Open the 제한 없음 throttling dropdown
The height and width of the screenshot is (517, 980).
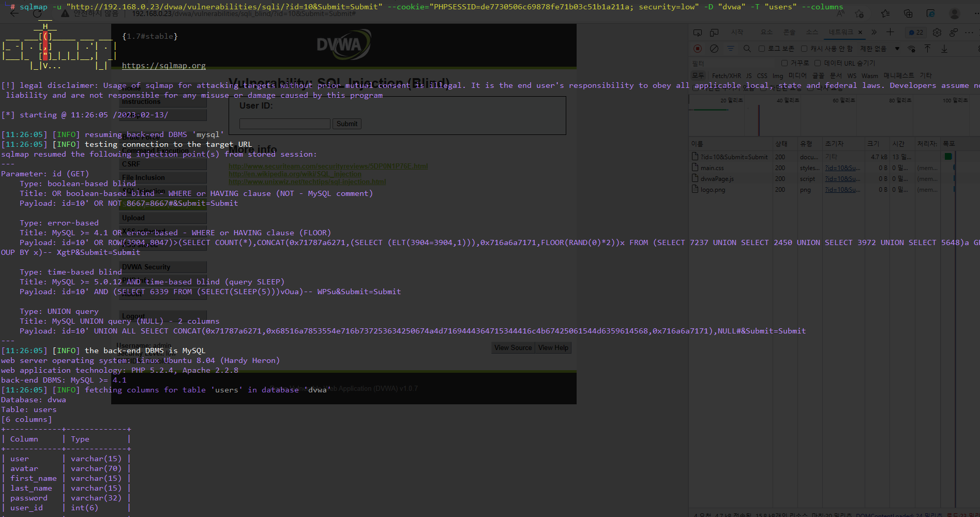click(880, 49)
